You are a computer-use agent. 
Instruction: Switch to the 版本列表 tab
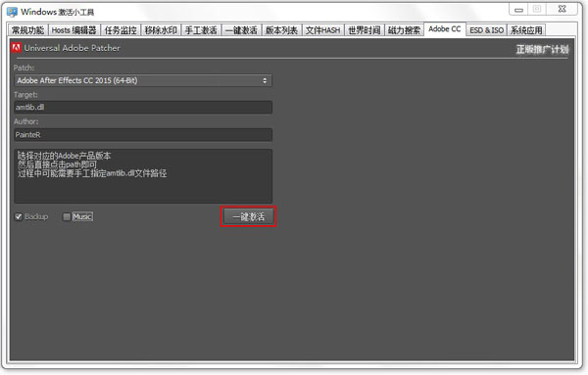click(281, 30)
